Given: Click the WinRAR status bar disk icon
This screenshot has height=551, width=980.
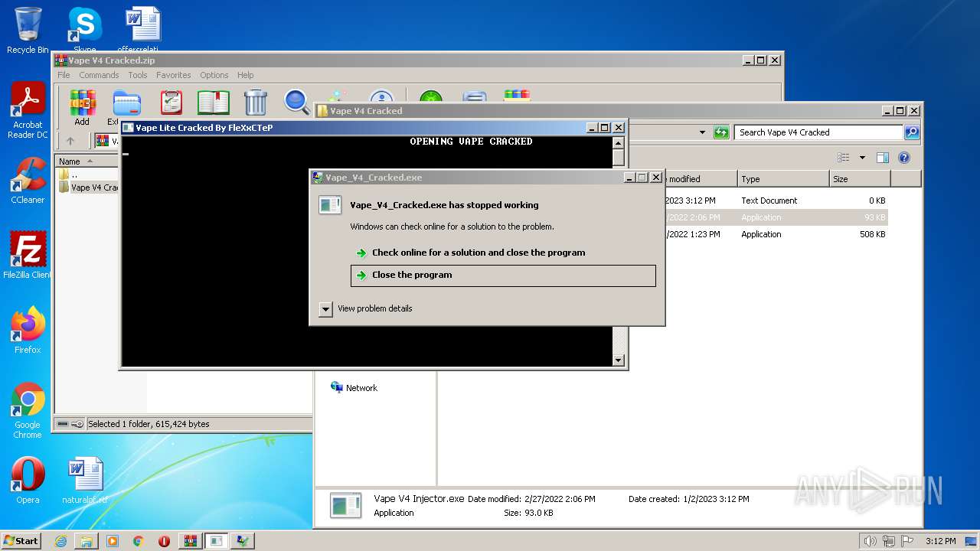Looking at the screenshot, I should point(63,424).
